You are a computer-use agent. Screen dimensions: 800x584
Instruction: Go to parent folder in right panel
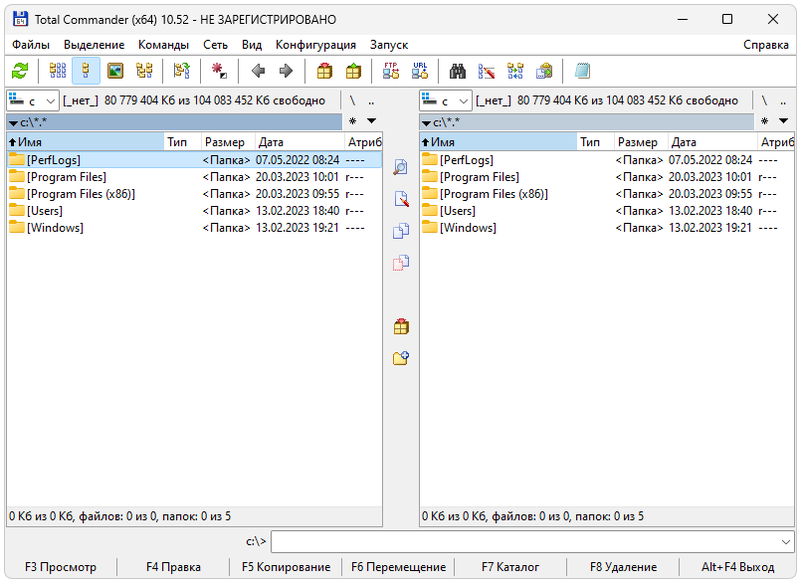[783, 101]
